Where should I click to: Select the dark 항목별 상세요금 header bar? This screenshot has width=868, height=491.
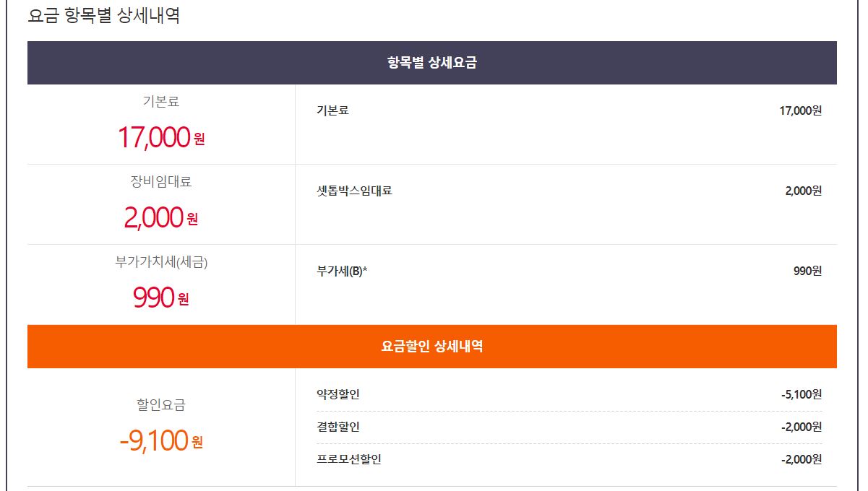[x=431, y=63]
